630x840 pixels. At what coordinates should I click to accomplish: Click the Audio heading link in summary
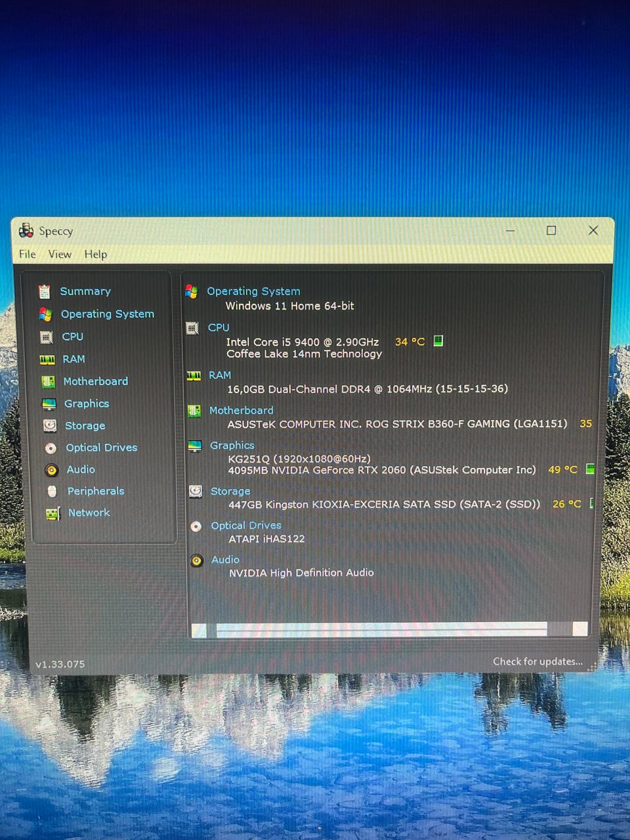(226, 560)
